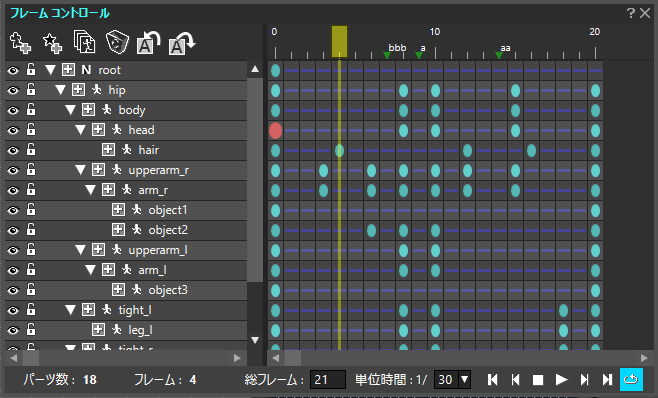Screen dimensions: 658x398
Task: Collapse the arm_r tree node
Action: pos(91,190)
